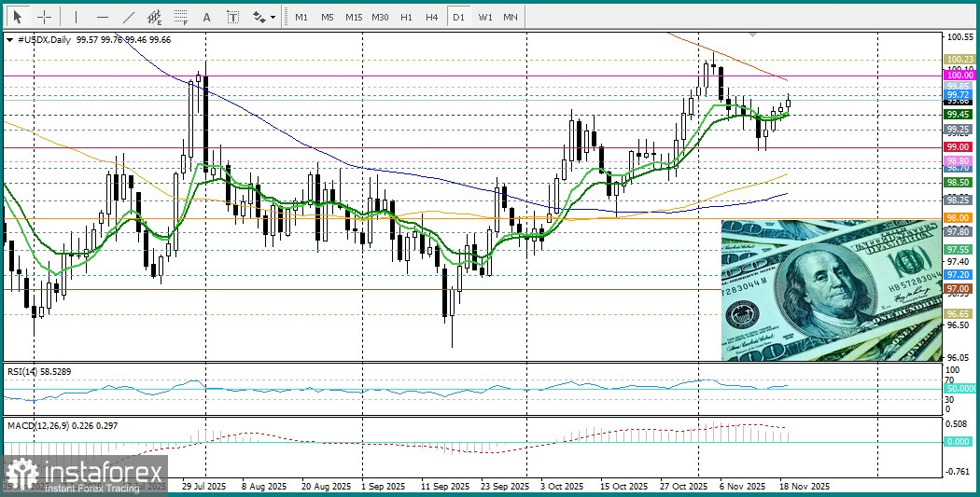Click the magenta 100.00 price level label

[x=959, y=75]
